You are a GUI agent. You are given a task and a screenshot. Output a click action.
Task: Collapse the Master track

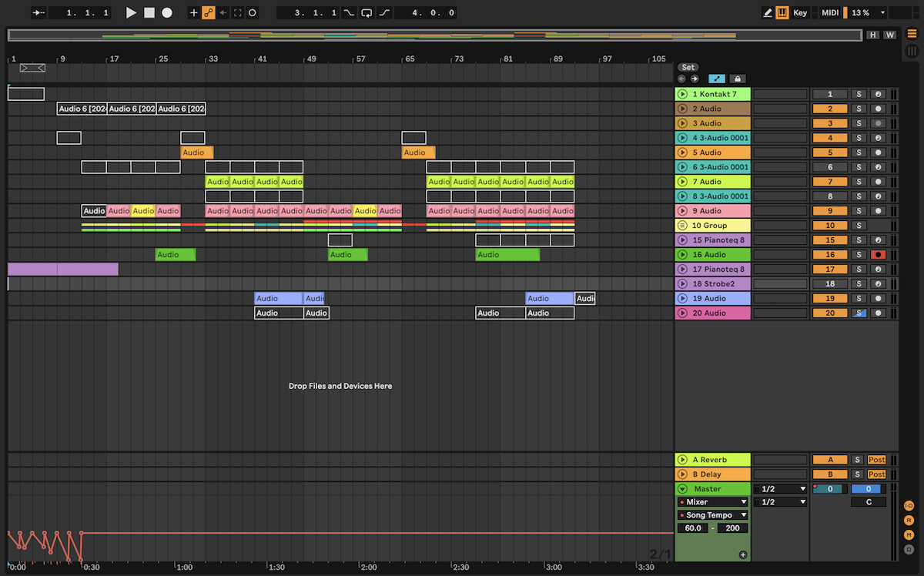pyautogui.click(x=682, y=489)
